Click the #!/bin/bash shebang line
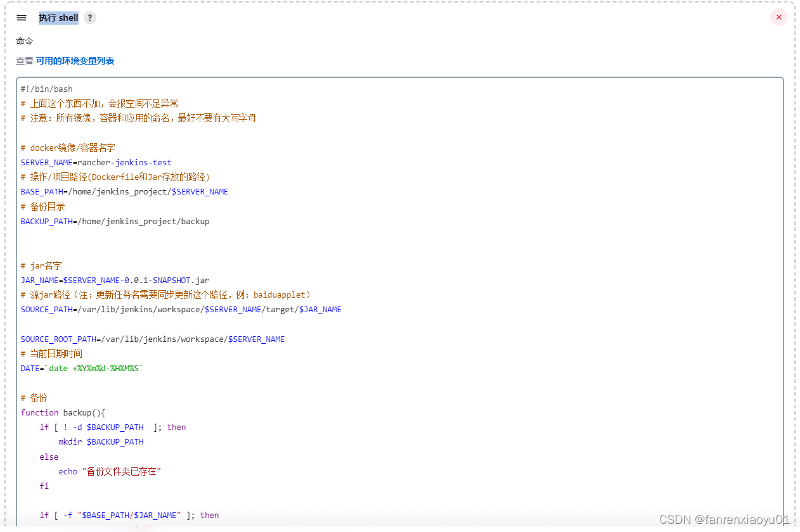 [x=46, y=89]
